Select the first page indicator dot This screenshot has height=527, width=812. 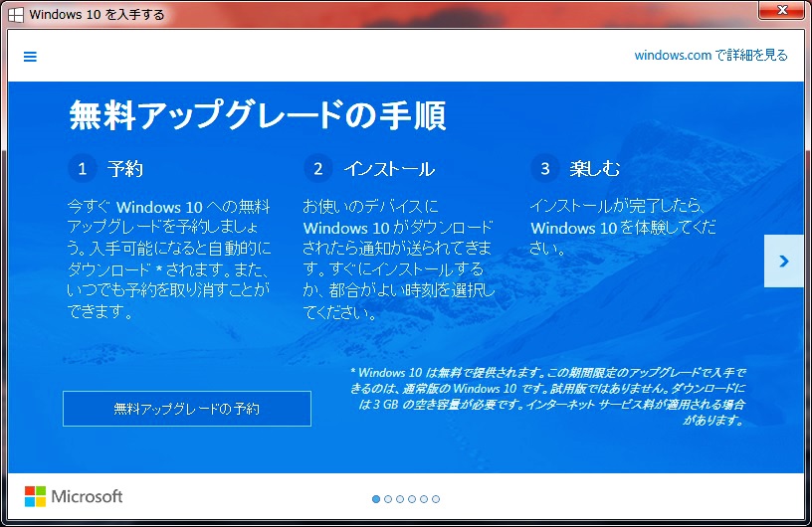[x=376, y=499]
